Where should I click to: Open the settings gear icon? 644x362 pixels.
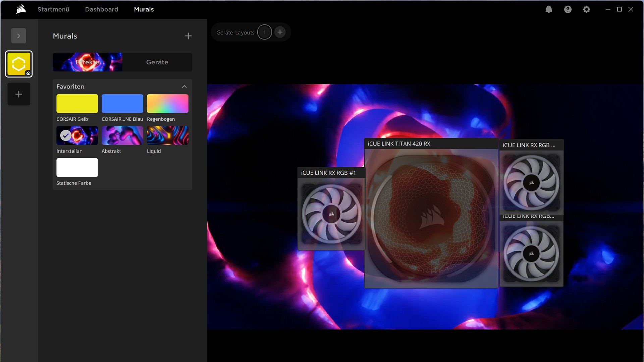(x=586, y=9)
